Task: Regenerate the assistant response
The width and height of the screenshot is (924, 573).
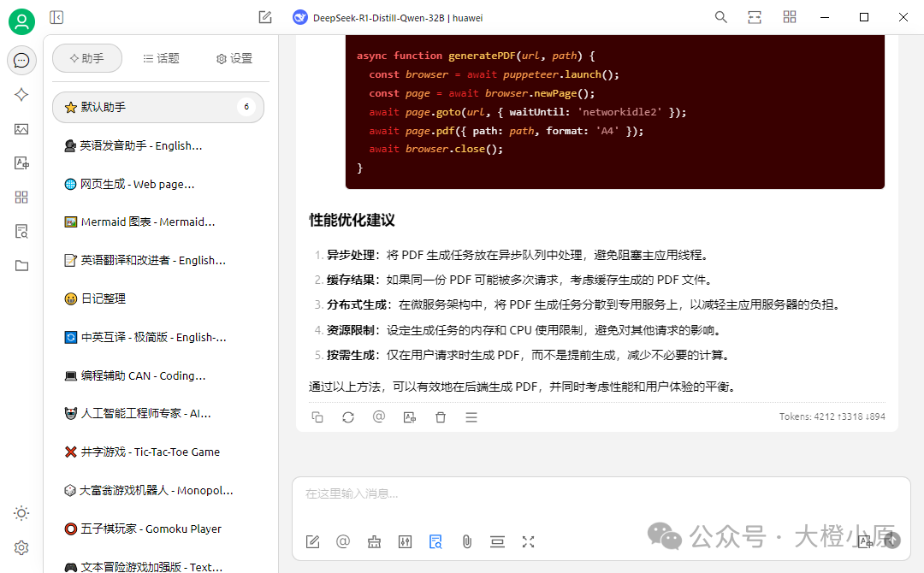Action: [x=348, y=417]
